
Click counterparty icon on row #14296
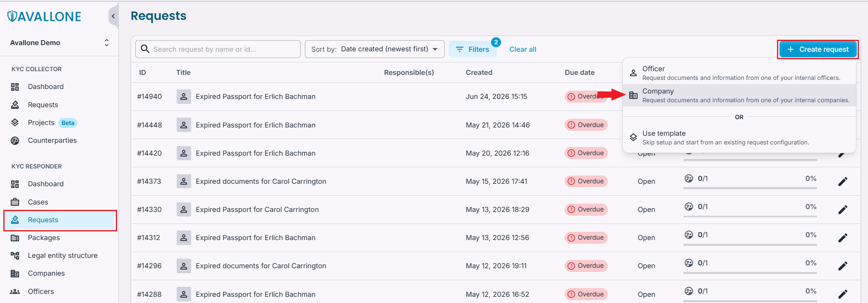(x=689, y=263)
